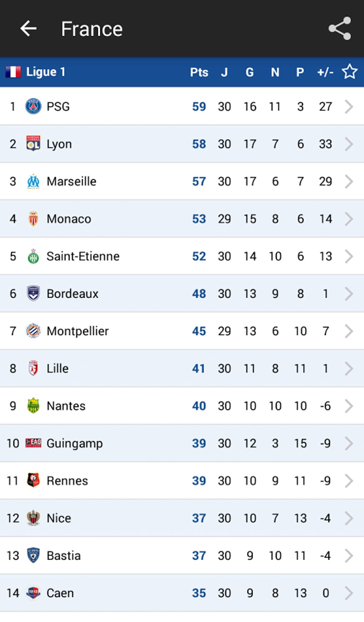Toggle the Ligue 1 favorite star

[x=349, y=72]
